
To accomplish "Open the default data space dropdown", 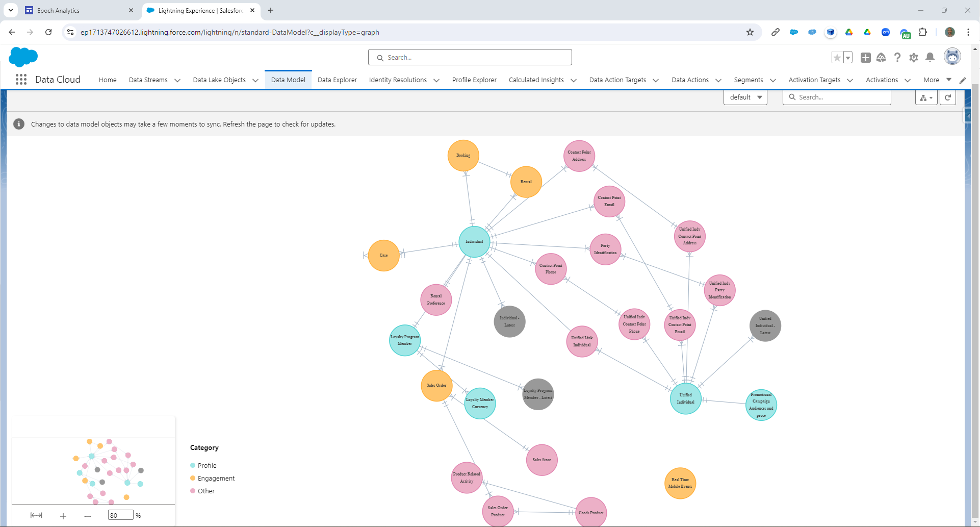I will click(x=745, y=97).
